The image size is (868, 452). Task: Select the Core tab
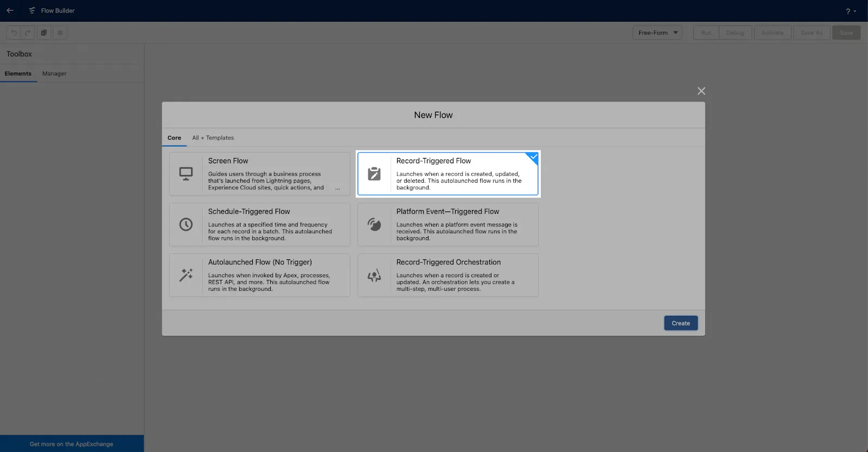174,138
